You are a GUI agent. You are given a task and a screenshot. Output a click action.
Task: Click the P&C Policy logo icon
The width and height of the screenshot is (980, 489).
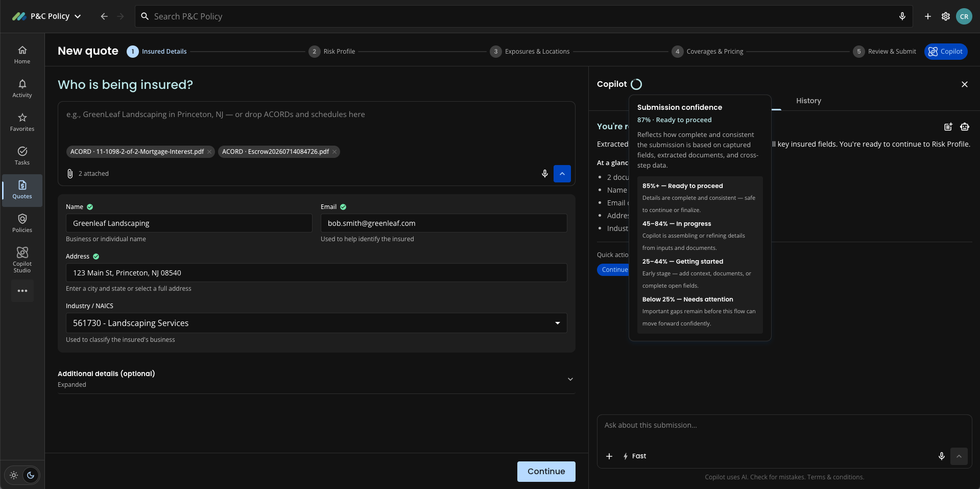pos(19,16)
